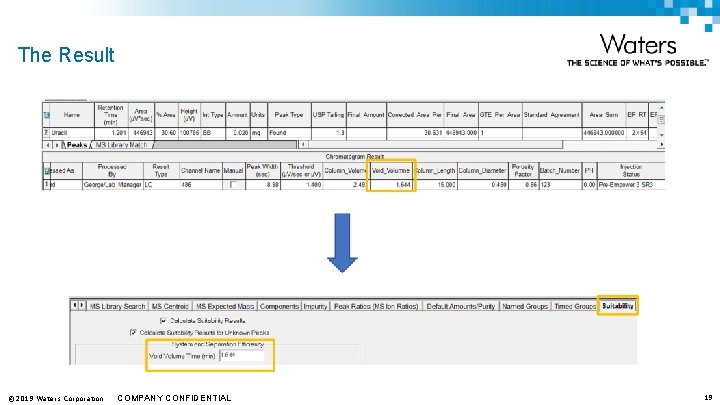
Task: Open the MS Centroid tab
Action: click(170, 306)
